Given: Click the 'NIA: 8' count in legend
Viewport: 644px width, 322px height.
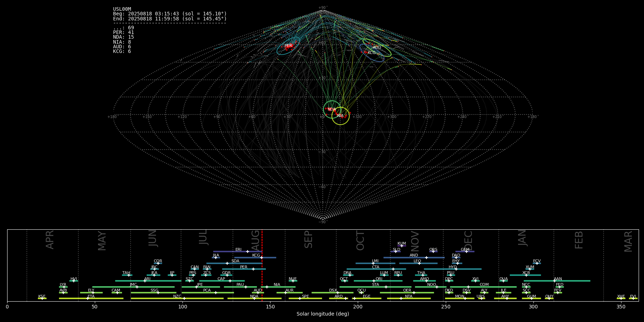Looking at the screenshot, I should click(122, 42).
